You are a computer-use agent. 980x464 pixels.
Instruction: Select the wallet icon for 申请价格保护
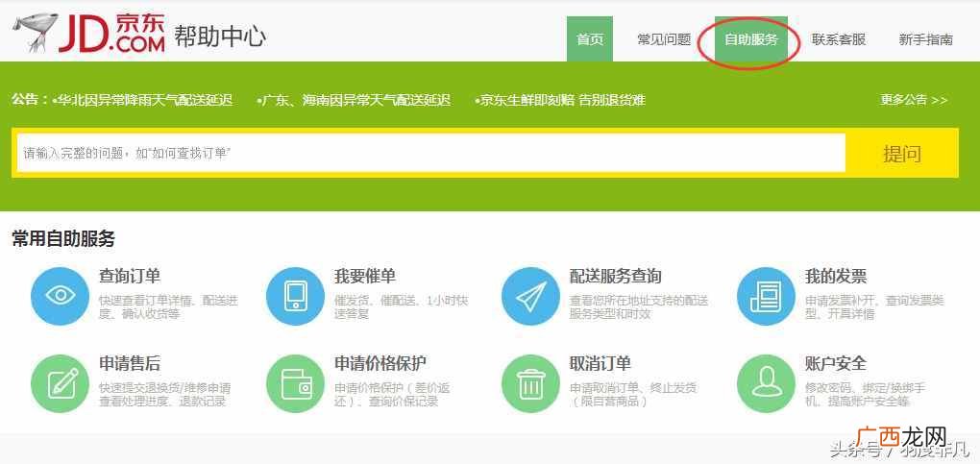[x=295, y=383]
